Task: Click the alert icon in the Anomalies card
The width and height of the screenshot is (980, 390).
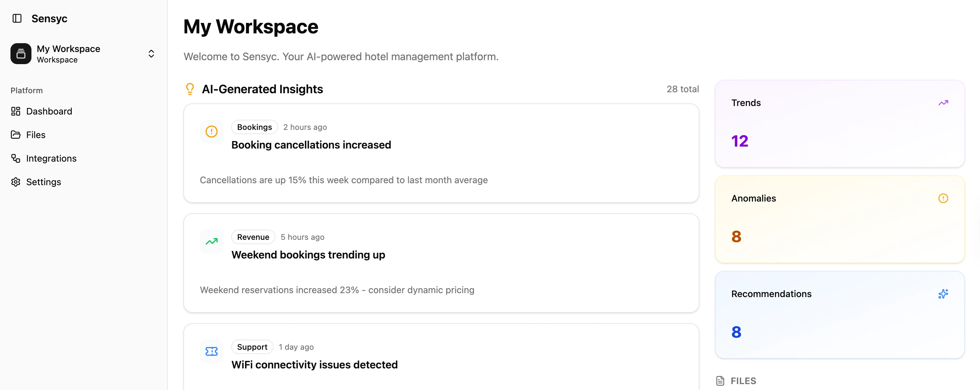Action: click(943, 198)
